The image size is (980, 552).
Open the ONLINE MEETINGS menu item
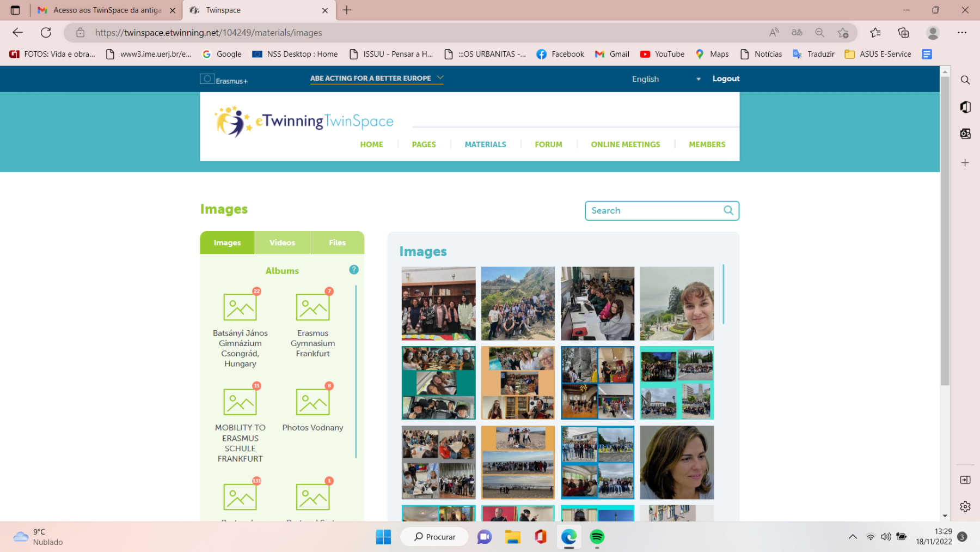click(625, 144)
